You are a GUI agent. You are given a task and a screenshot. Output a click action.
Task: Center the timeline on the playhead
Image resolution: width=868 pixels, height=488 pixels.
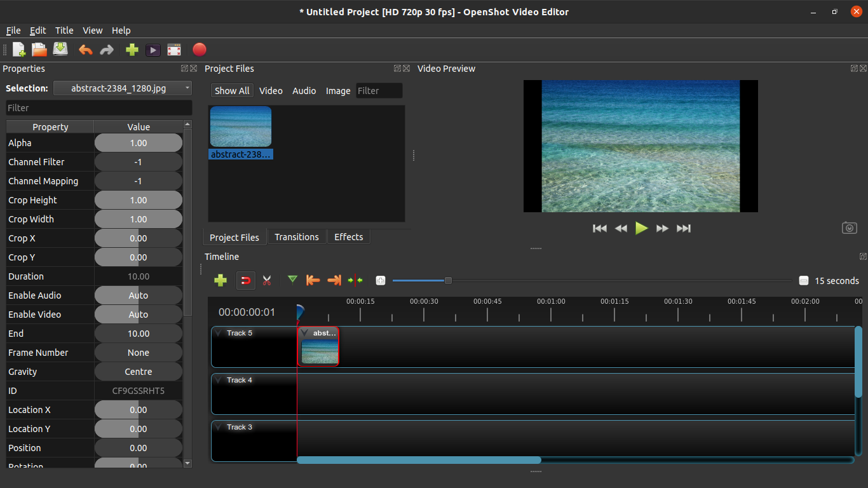tap(355, 280)
